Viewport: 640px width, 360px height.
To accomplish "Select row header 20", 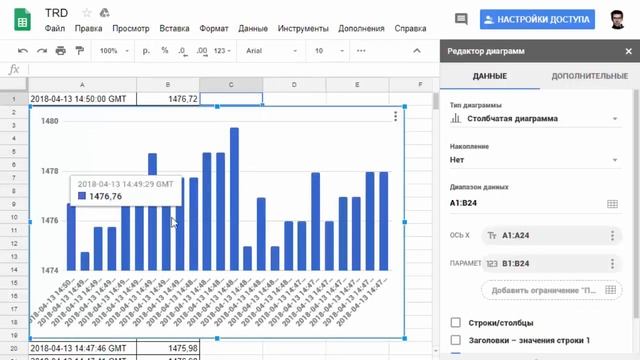I will tap(14, 348).
